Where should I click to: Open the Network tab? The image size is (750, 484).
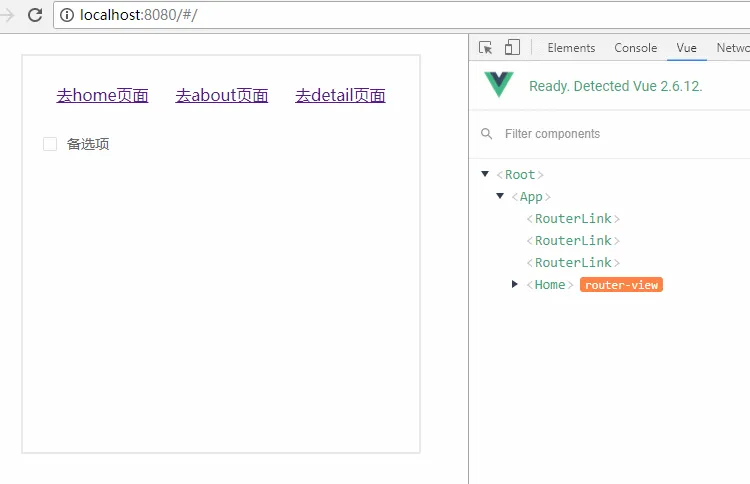733,48
